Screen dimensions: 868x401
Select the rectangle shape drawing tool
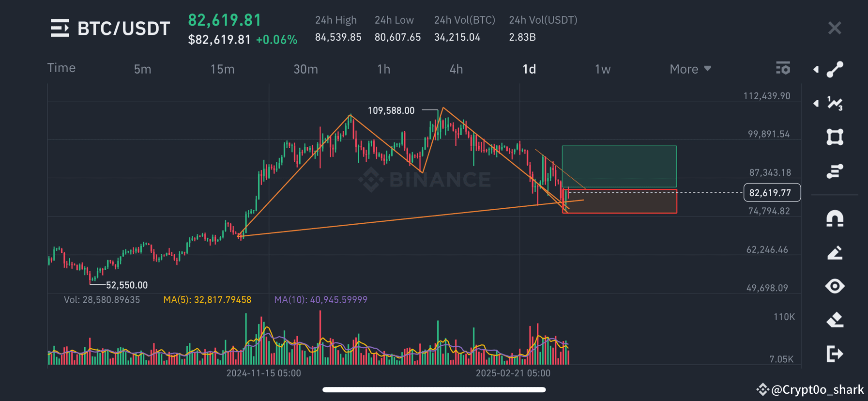(x=835, y=137)
